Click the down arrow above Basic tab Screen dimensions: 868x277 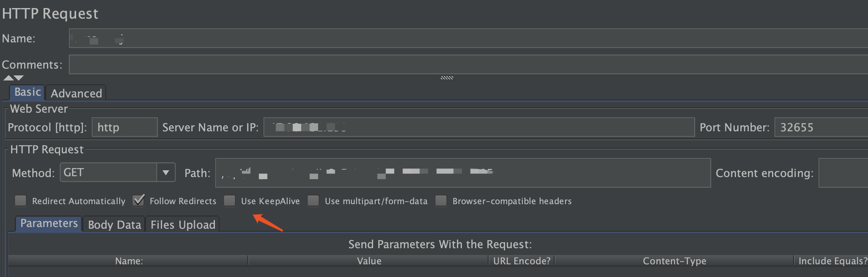coord(18,78)
